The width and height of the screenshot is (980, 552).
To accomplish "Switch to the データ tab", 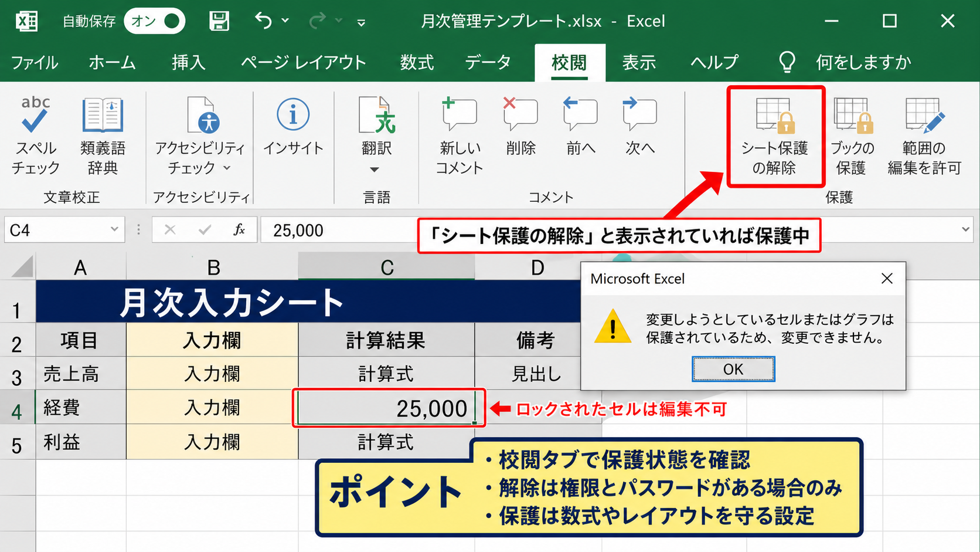I will click(x=488, y=62).
